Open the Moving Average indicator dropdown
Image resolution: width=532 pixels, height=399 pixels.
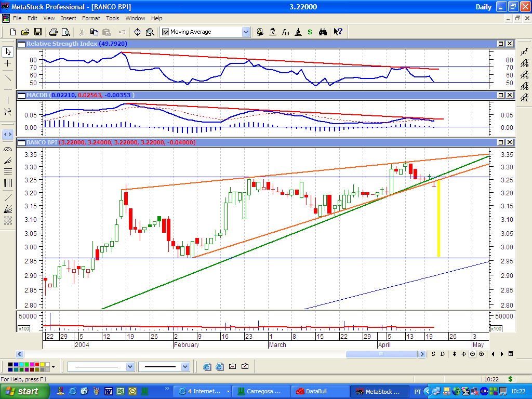(246, 32)
